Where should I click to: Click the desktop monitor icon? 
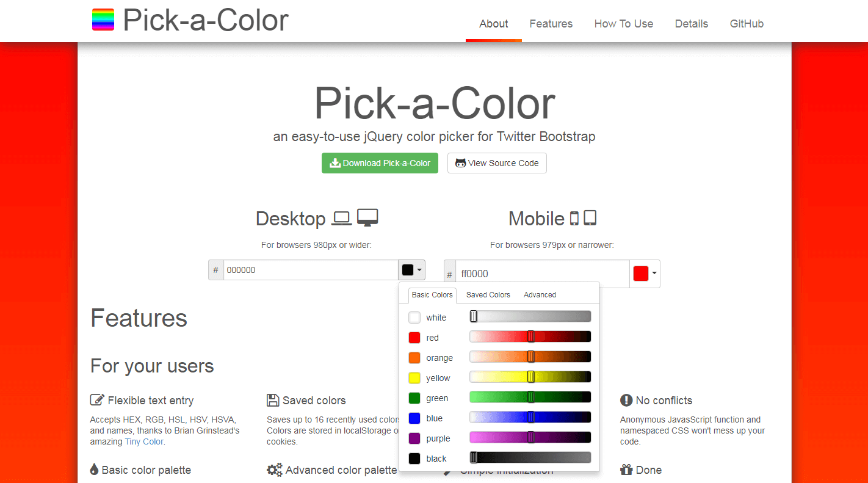(x=367, y=218)
